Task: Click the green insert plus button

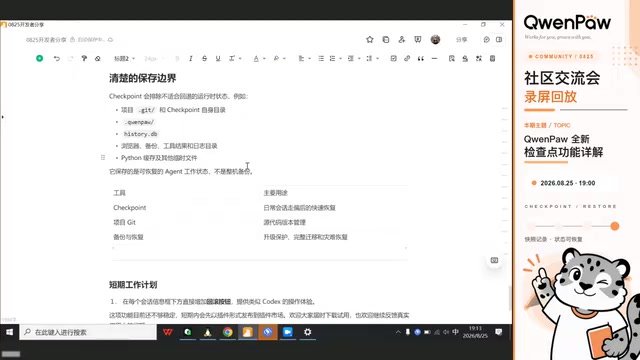Action: 40,58
